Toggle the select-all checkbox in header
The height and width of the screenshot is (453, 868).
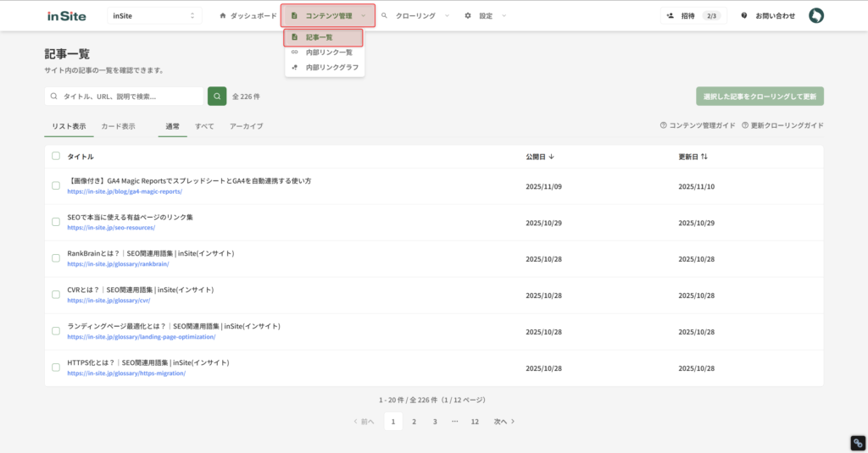click(56, 156)
